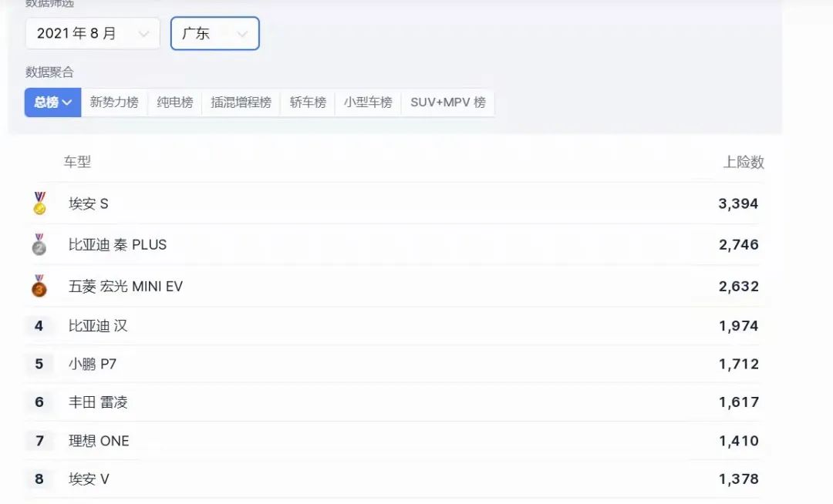This screenshot has width=833, height=504.
Task: Select the 比亚迪 汉 model name
Action: coord(98,326)
